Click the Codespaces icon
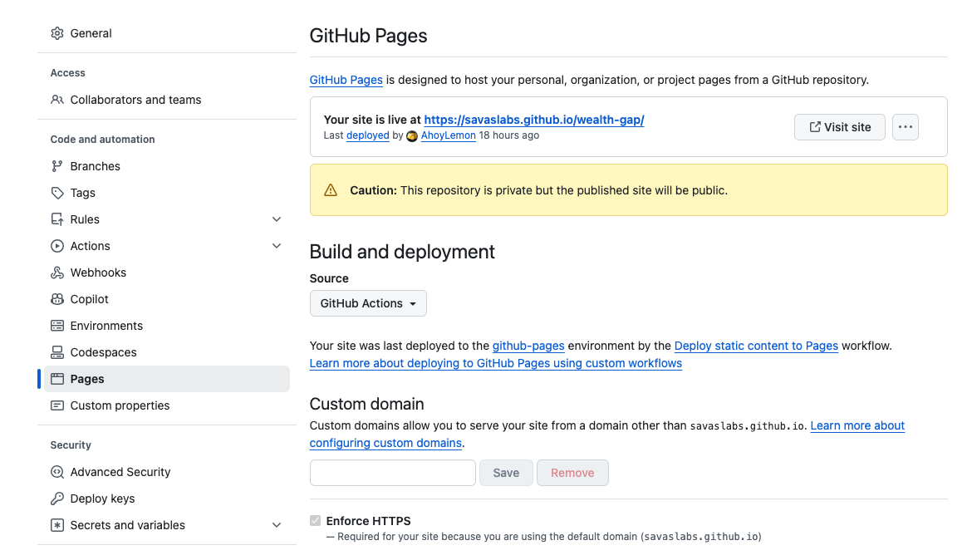 [x=56, y=352]
